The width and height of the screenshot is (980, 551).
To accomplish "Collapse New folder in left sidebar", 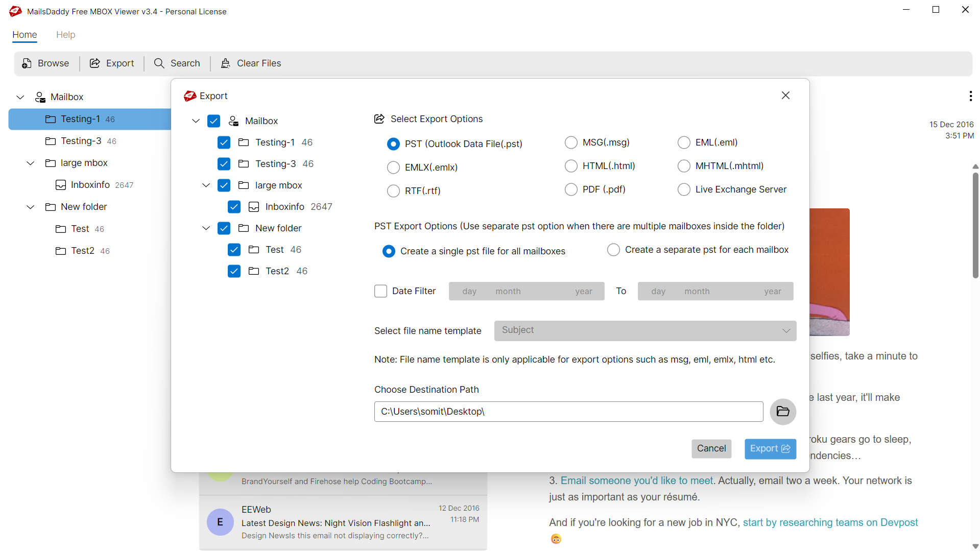I will click(x=30, y=207).
